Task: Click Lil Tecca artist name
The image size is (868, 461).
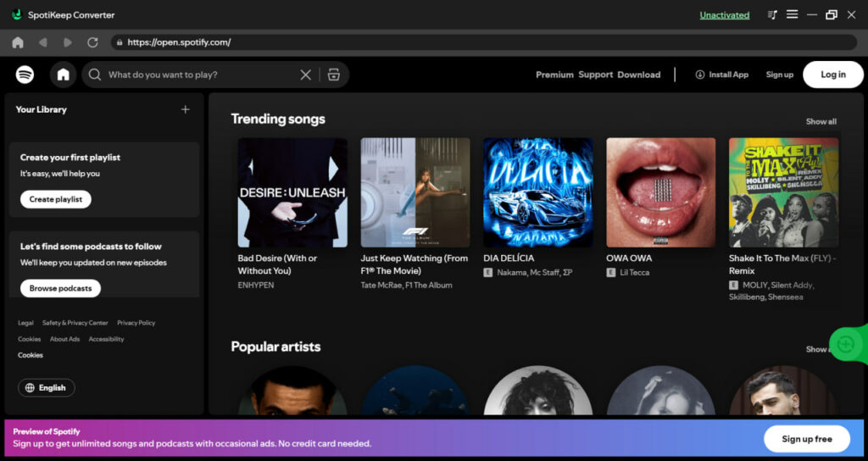Action: coord(634,272)
